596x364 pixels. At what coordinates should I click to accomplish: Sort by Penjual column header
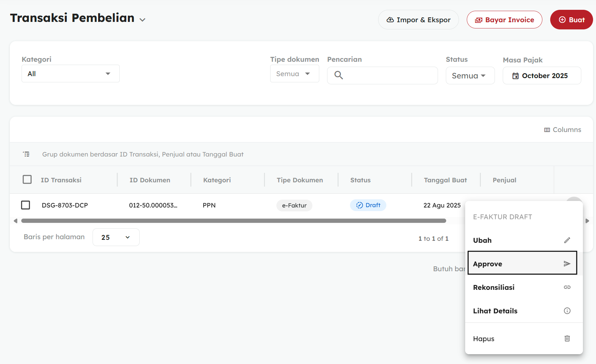click(504, 180)
